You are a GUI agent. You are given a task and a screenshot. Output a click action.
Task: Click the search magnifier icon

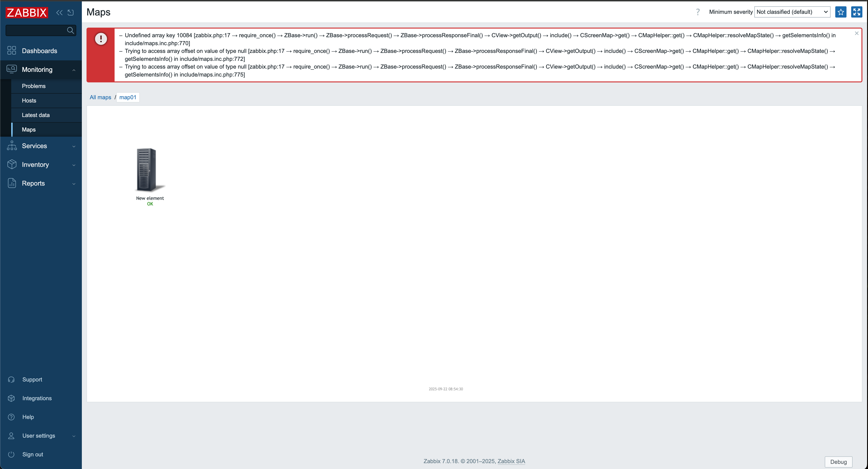[x=70, y=30]
